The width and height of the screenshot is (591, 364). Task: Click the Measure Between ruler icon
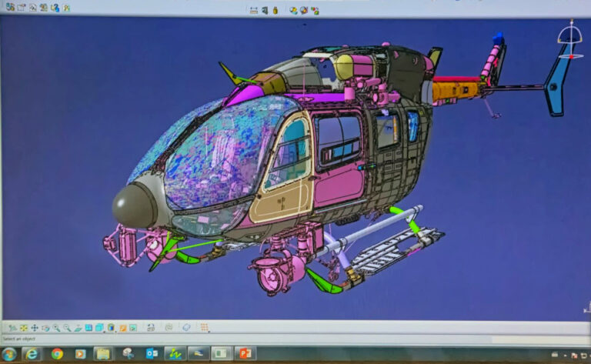254,11
